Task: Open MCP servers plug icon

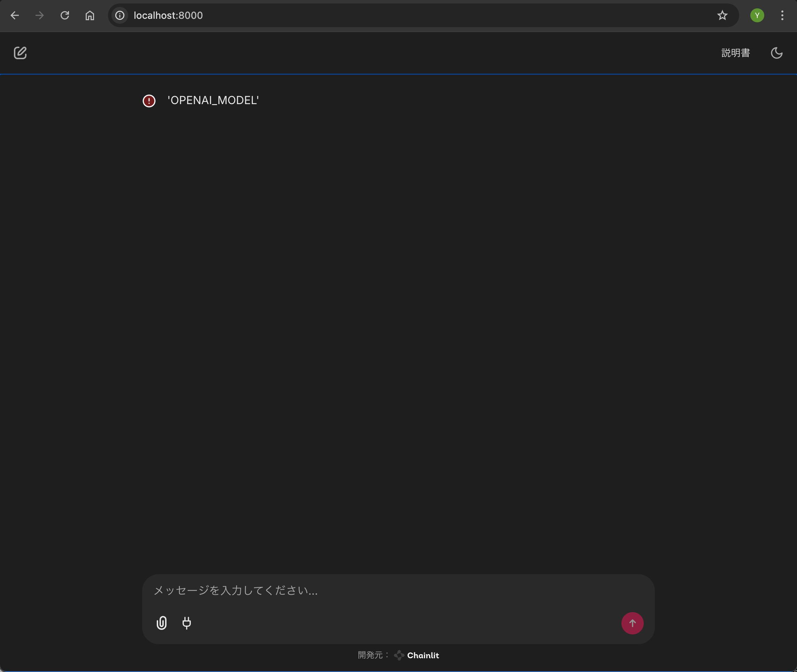Action: pyautogui.click(x=186, y=623)
